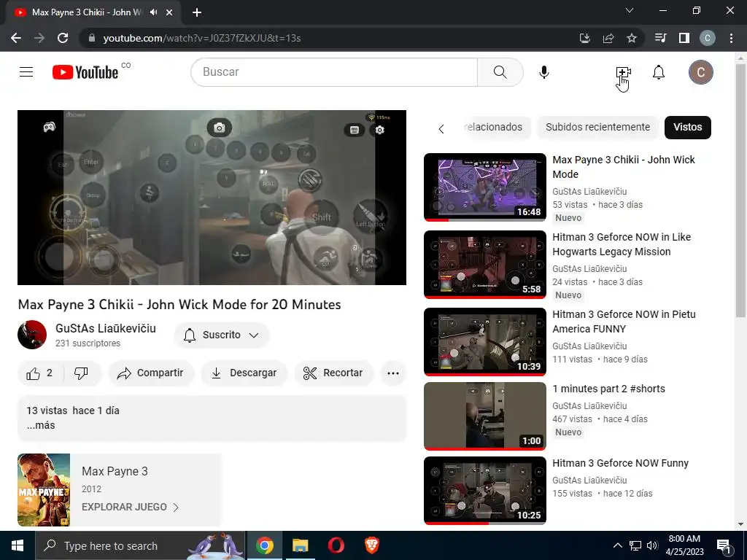Screen dimensions: 747x560
Task: Open Hogwarts Legacy Mission video thumbnail
Action: (x=485, y=264)
